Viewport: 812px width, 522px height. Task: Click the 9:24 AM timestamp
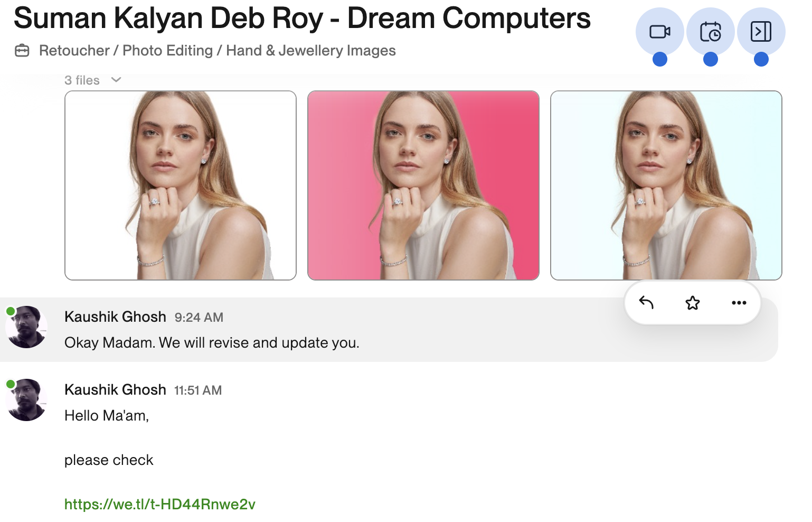pyautogui.click(x=199, y=318)
